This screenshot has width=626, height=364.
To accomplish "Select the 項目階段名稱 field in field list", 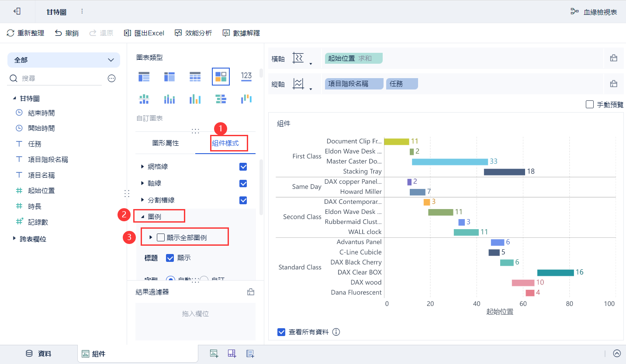I will tap(48, 159).
